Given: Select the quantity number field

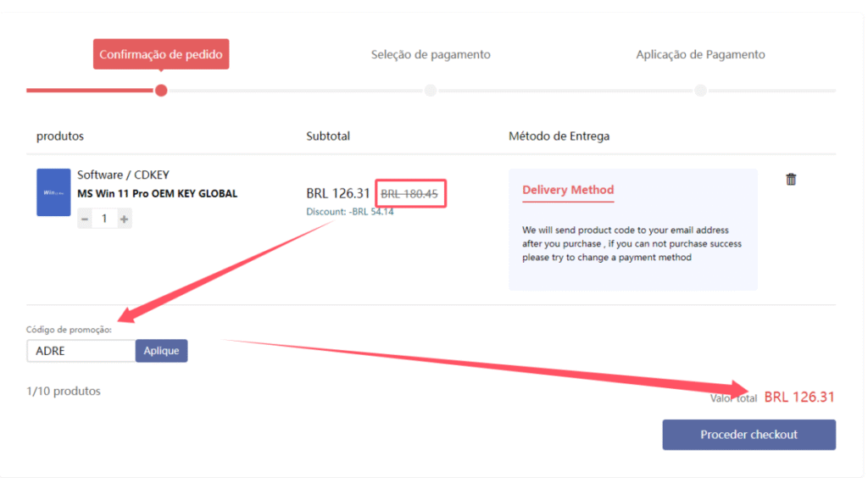Looking at the screenshot, I should point(104,219).
